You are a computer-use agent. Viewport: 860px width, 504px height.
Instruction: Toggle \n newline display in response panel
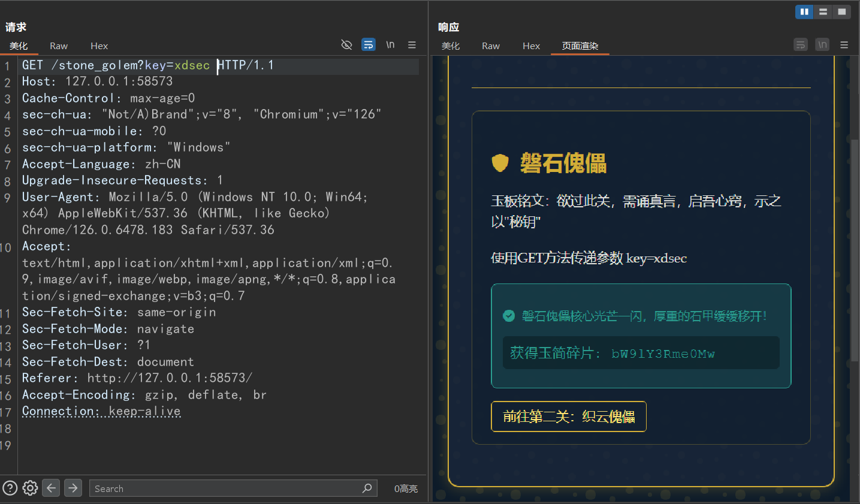tap(822, 44)
